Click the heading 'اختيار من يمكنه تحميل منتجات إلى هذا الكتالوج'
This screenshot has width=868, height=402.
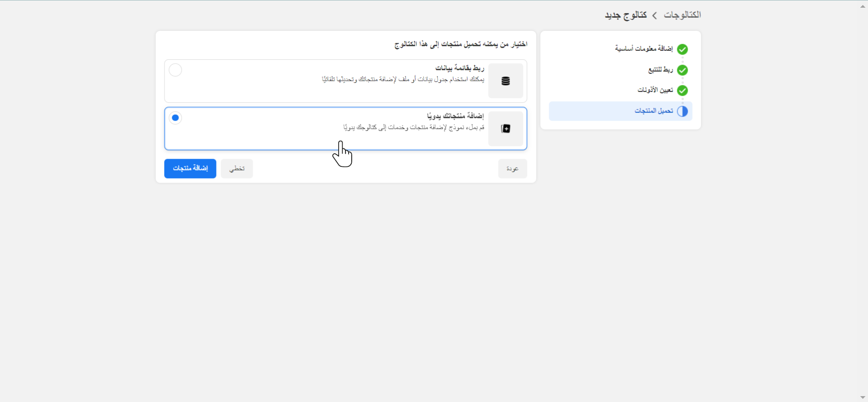pos(461,44)
